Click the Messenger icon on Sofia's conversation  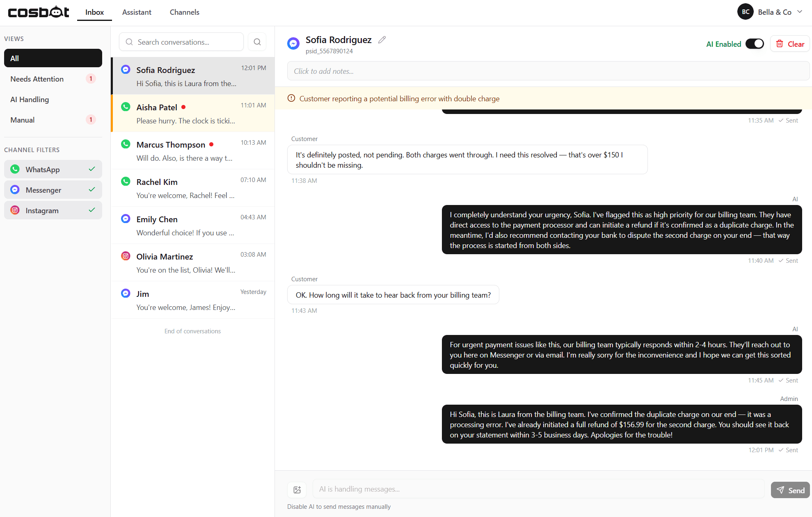[125, 69]
